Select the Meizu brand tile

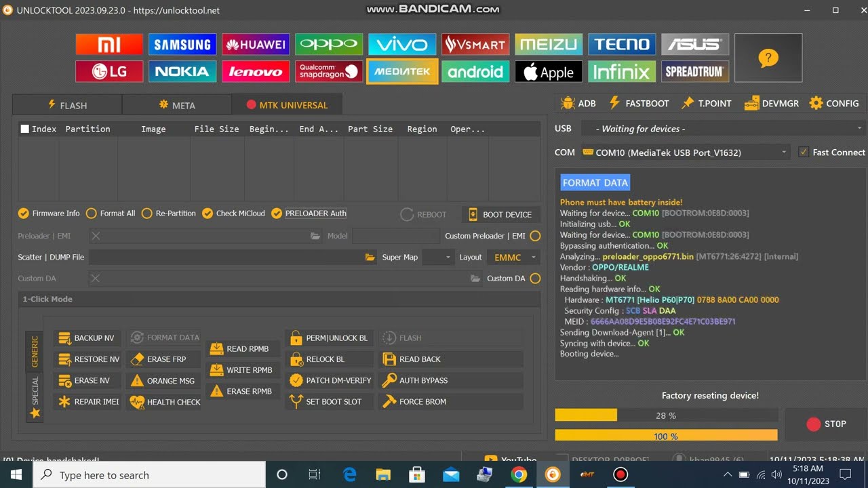tap(549, 45)
